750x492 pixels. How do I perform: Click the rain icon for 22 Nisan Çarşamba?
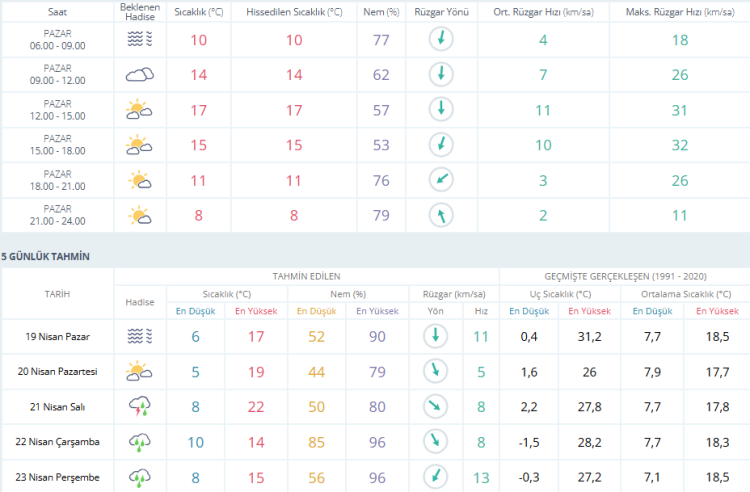click(139, 441)
